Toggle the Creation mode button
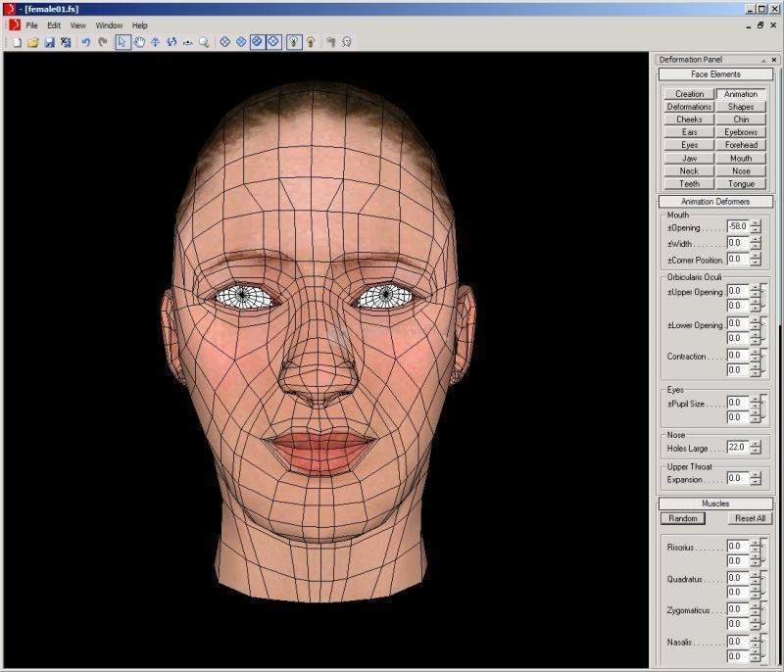 (689, 94)
